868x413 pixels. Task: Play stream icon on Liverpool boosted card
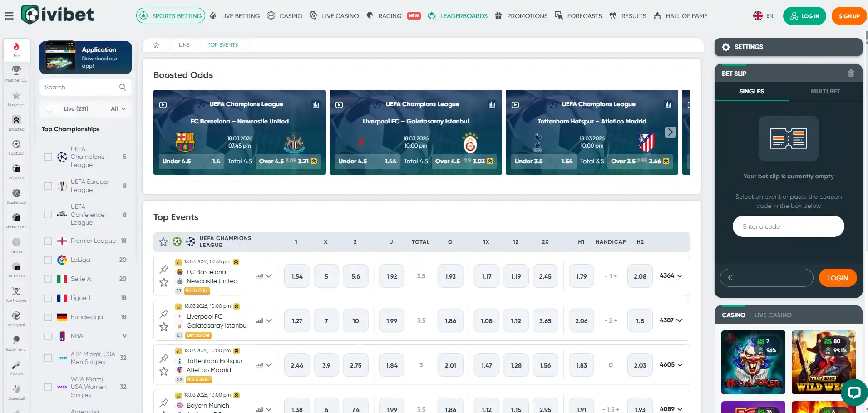pyautogui.click(x=339, y=104)
